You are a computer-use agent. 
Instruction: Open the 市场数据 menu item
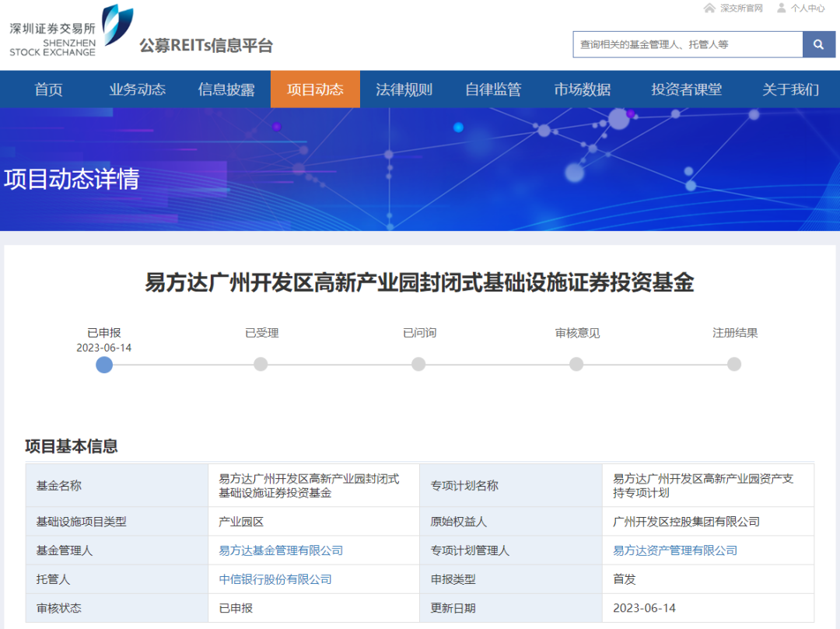point(582,89)
